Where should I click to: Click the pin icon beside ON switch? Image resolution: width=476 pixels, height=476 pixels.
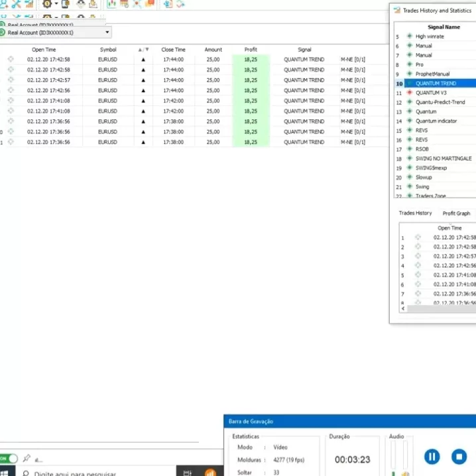pos(27,458)
